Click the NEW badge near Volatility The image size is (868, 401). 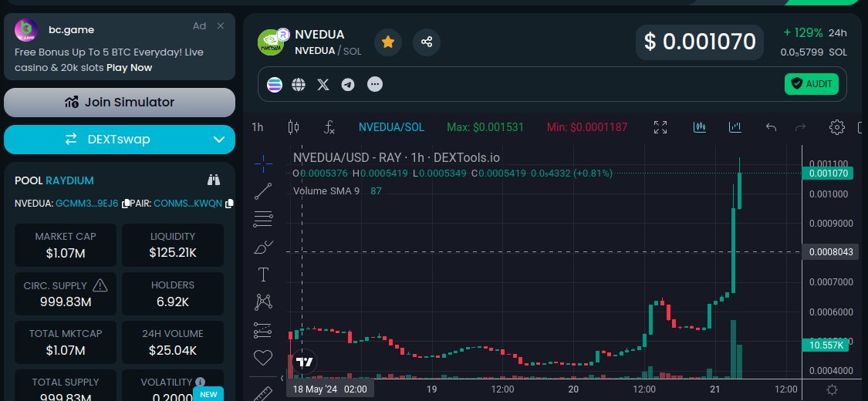[208, 394]
